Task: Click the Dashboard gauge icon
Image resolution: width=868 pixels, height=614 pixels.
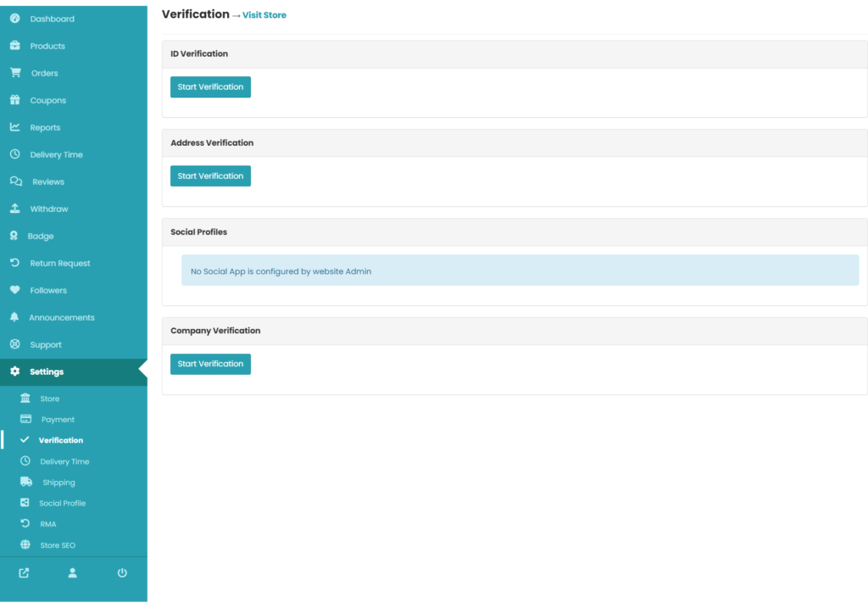Action: click(15, 19)
